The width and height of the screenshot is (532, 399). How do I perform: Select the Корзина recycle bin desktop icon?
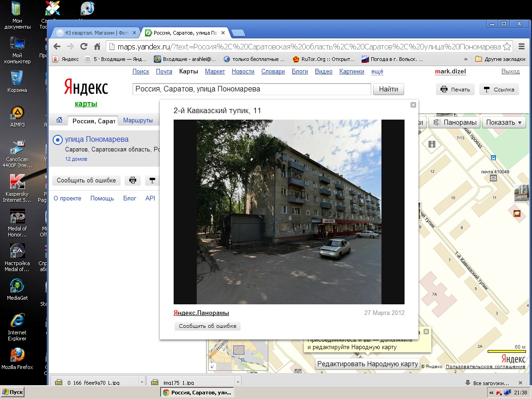[x=17, y=81]
